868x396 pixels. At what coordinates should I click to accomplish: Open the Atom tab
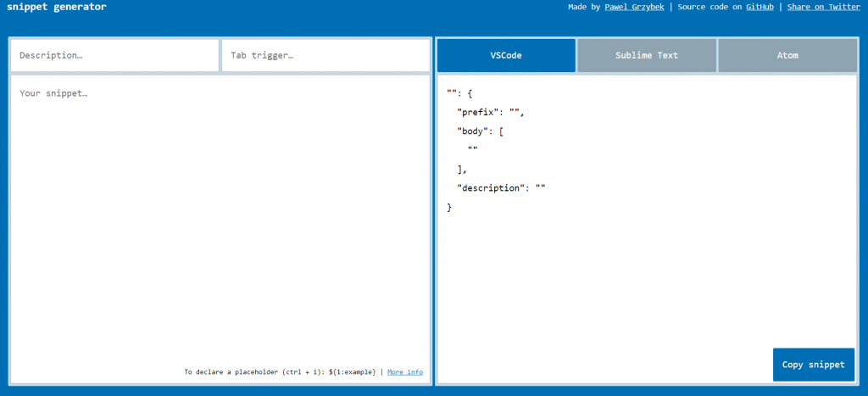787,56
